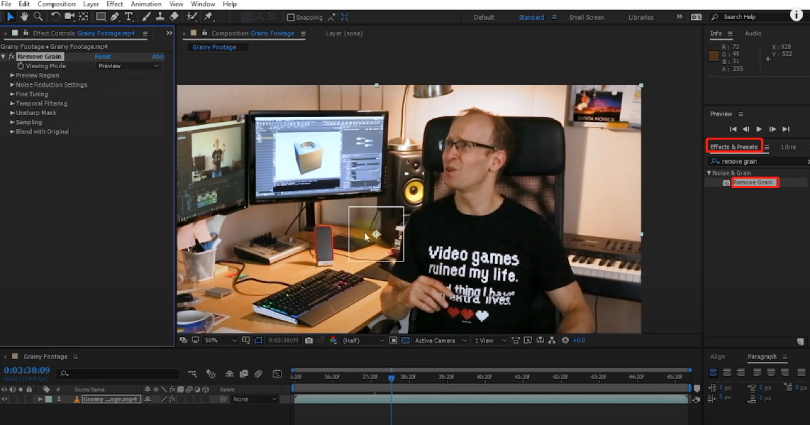Open the viewer magnification 50% dropdown
The width and height of the screenshot is (810, 425).
213,340
